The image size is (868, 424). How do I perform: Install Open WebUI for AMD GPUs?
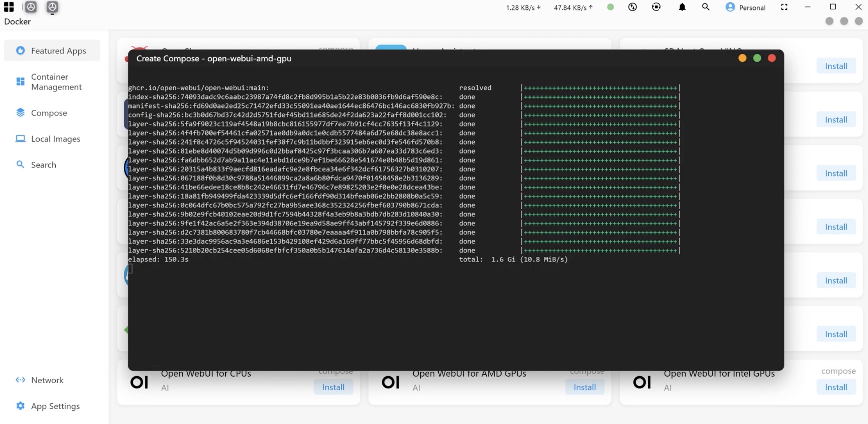pyautogui.click(x=585, y=387)
